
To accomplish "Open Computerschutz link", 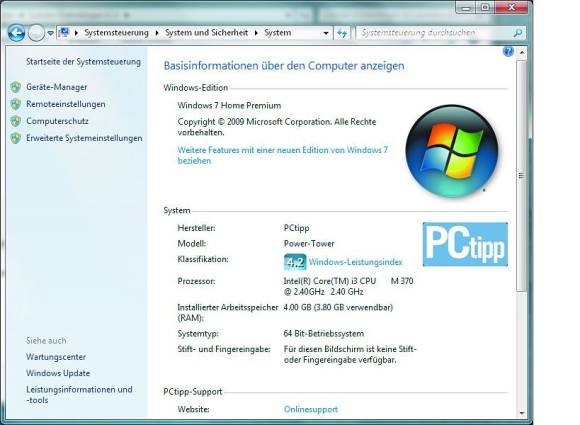I will (x=57, y=121).
